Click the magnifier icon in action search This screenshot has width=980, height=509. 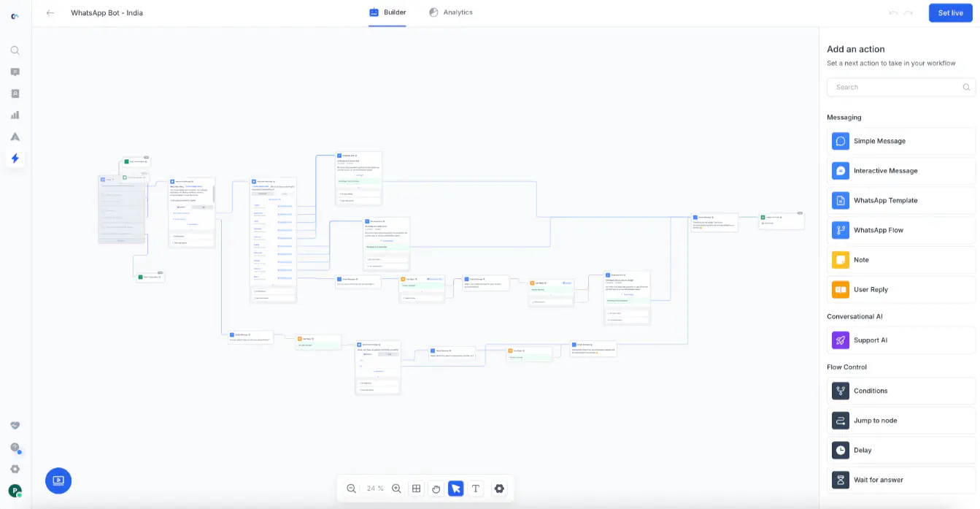[x=966, y=87]
